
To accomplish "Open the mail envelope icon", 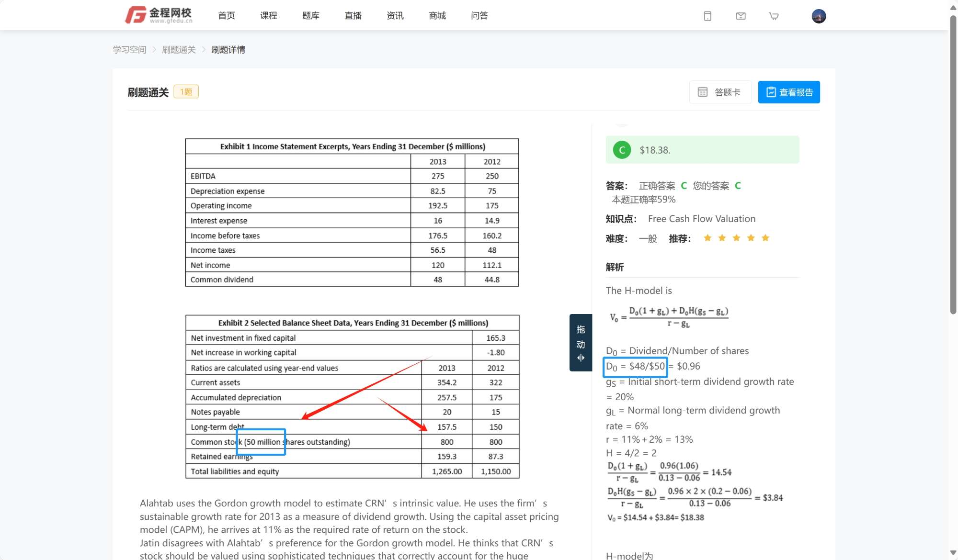I will (741, 16).
